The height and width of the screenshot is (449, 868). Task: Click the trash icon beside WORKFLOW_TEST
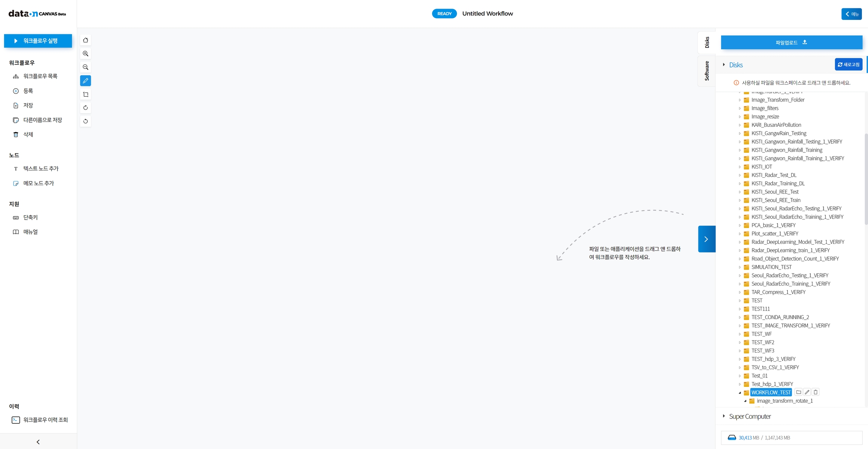(x=816, y=392)
